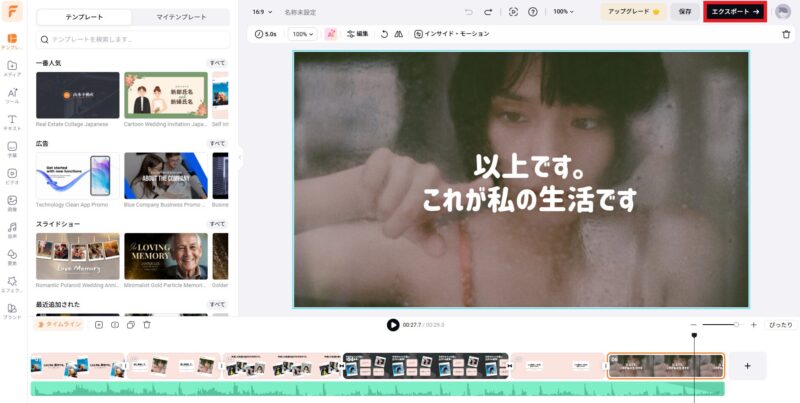Open the clip 100% scale dropdown

click(301, 34)
